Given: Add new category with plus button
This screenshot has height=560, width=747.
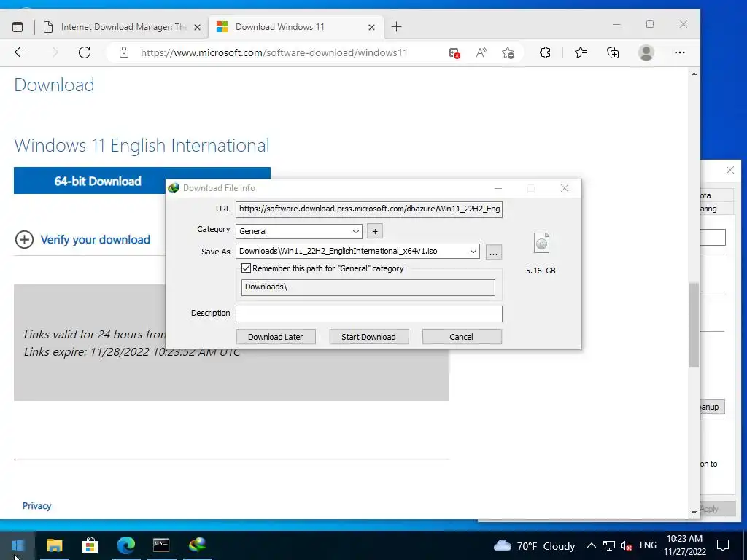Looking at the screenshot, I should 375,231.
